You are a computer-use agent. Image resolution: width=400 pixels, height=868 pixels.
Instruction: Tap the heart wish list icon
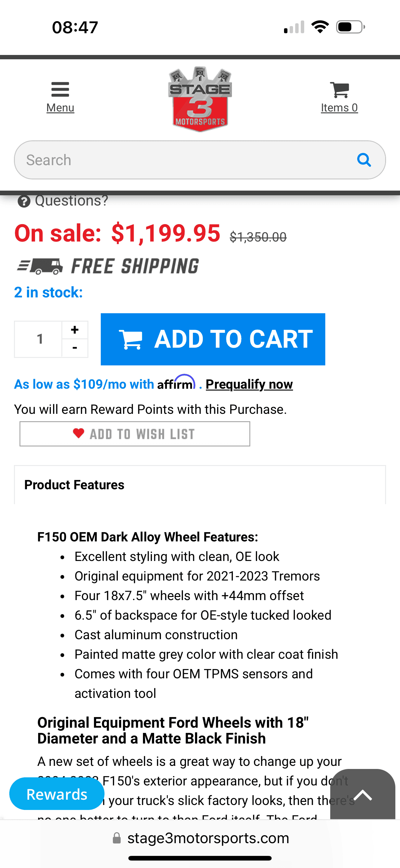pyautogui.click(x=78, y=433)
